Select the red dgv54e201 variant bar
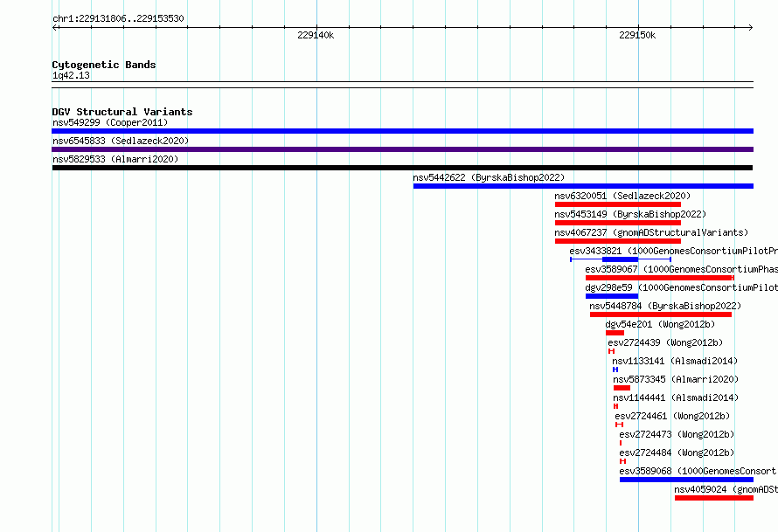This screenshot has width=778, height=532. pyautogui.click(x=615, y=333)
